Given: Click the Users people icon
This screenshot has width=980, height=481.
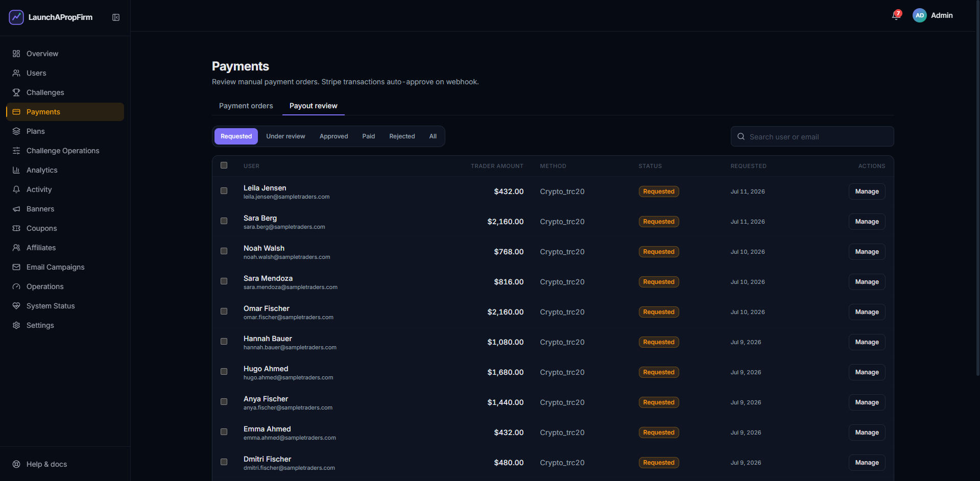Looking at the screenshot, I should pos(16,73).
